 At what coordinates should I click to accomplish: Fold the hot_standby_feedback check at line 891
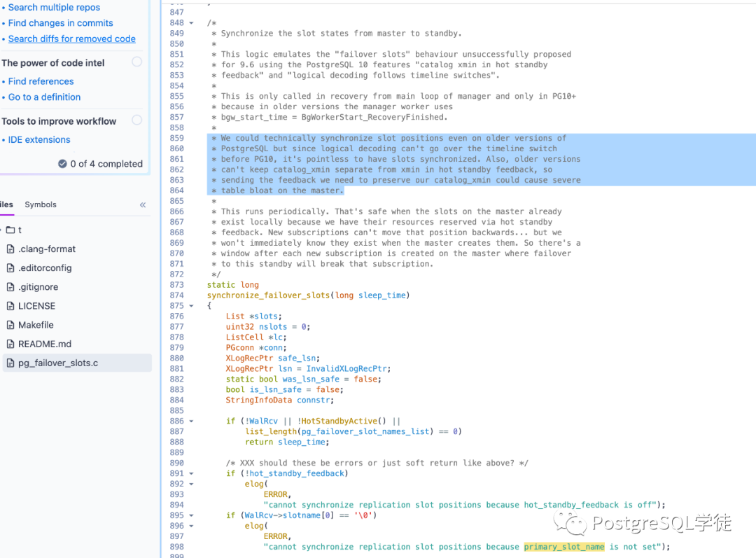click(191, 473)
